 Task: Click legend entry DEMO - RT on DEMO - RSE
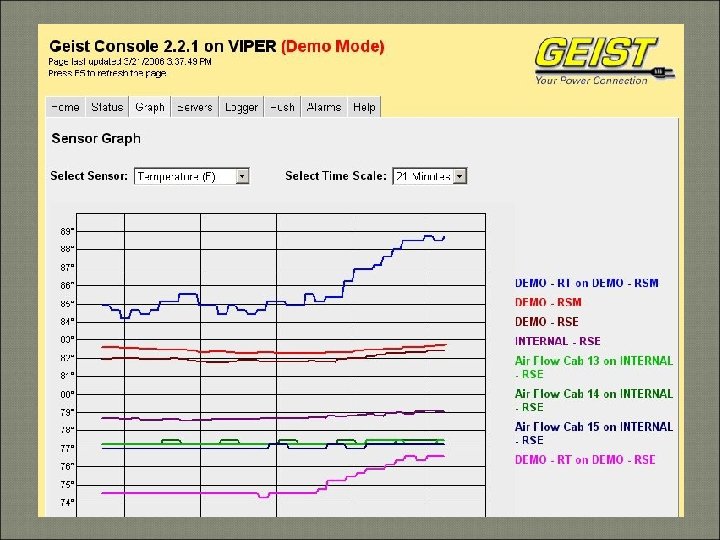pyautogui.click(x=585, y=460)
